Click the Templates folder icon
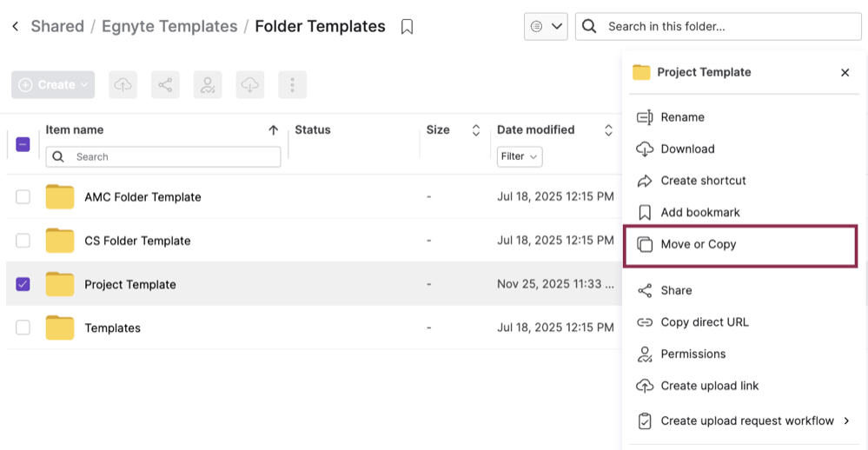 point(60,328)
